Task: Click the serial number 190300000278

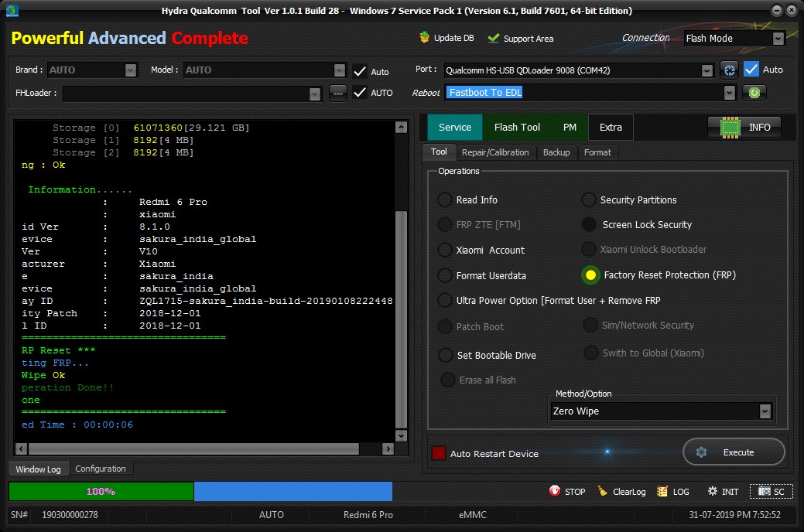Action: 70,514
